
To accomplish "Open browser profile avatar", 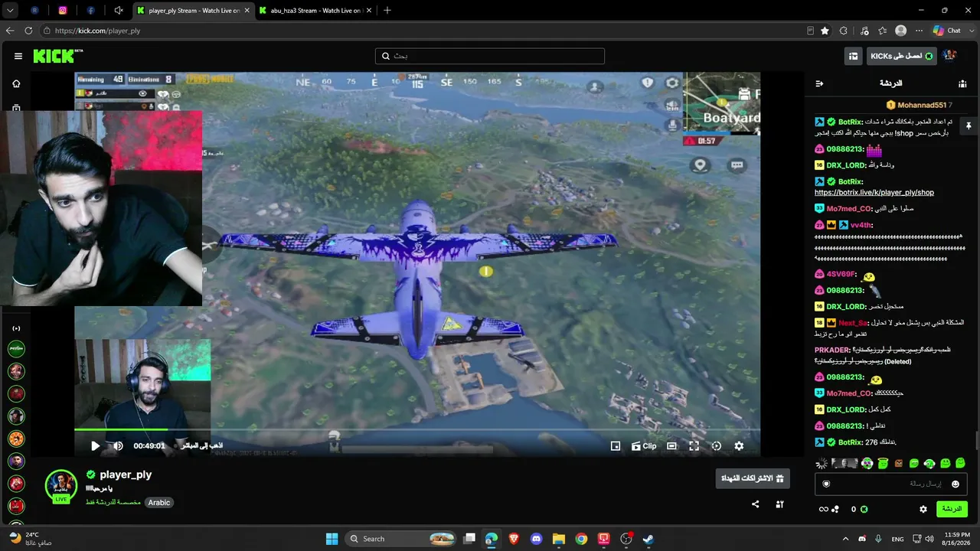I will coord(901,31).
